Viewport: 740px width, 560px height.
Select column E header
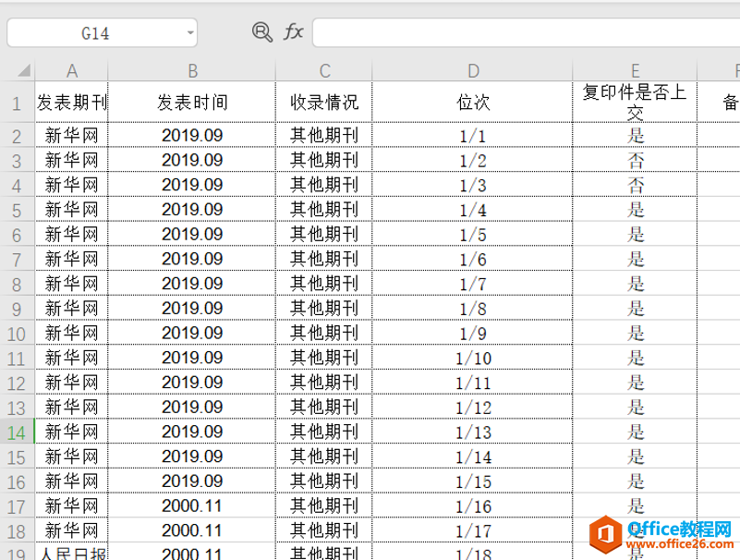636,71
